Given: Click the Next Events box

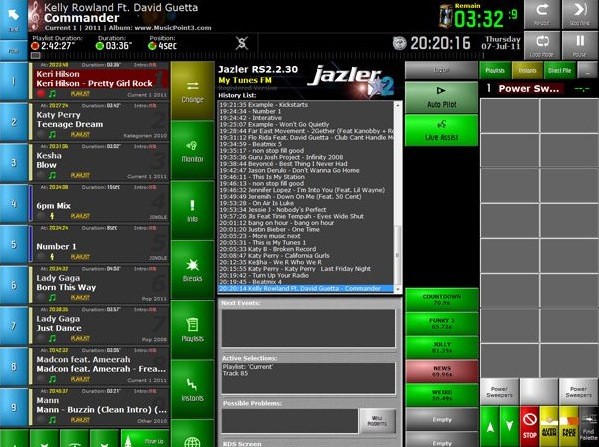Looking at the screenshot, I should [309, 328].
